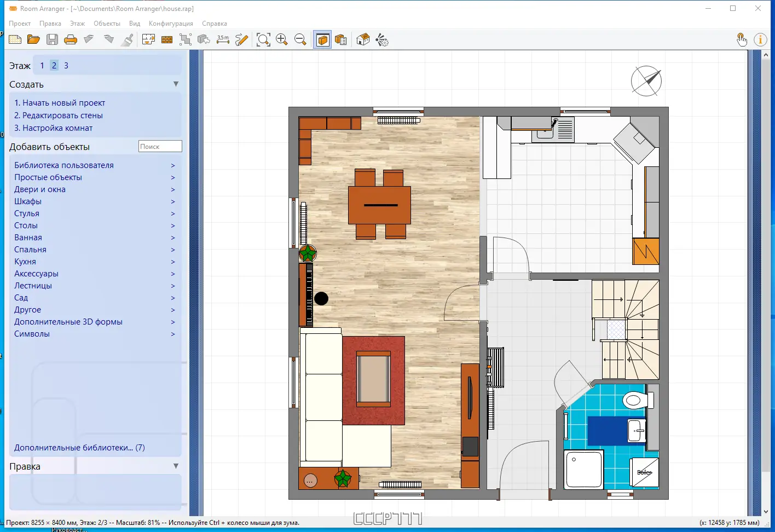Click the info circle icon
This screenshot has width=775, height=532.
pos(761,39)
